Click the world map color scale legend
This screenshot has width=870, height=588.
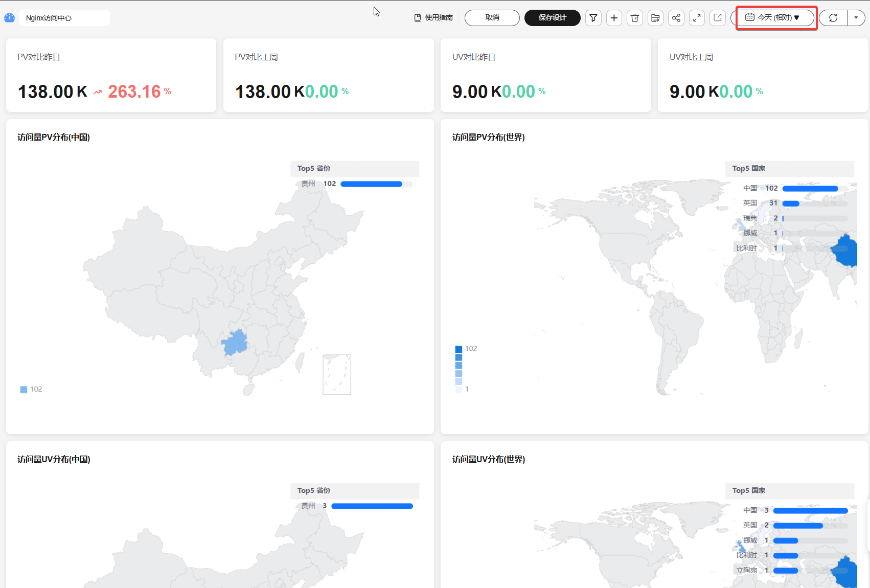tap(459, 369)
